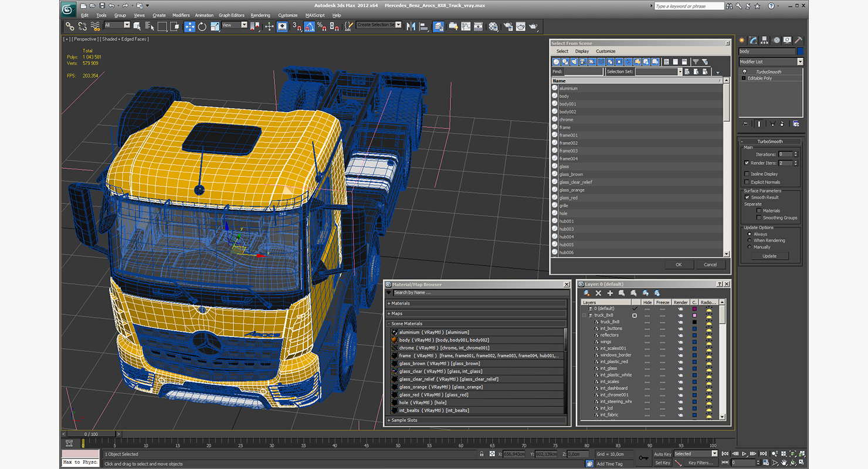Viewport: 868px width, 469px height.
Task: Select the Always update option
Action: [750, 235]
